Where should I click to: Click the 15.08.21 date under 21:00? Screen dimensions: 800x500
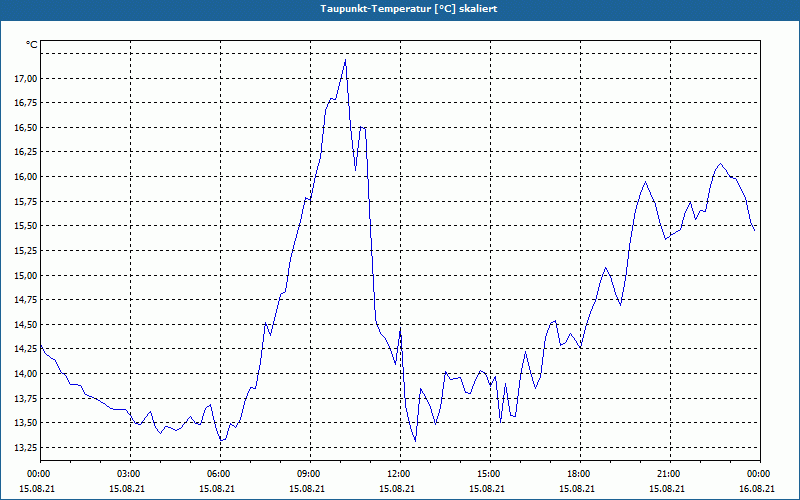tap(667, 488)
